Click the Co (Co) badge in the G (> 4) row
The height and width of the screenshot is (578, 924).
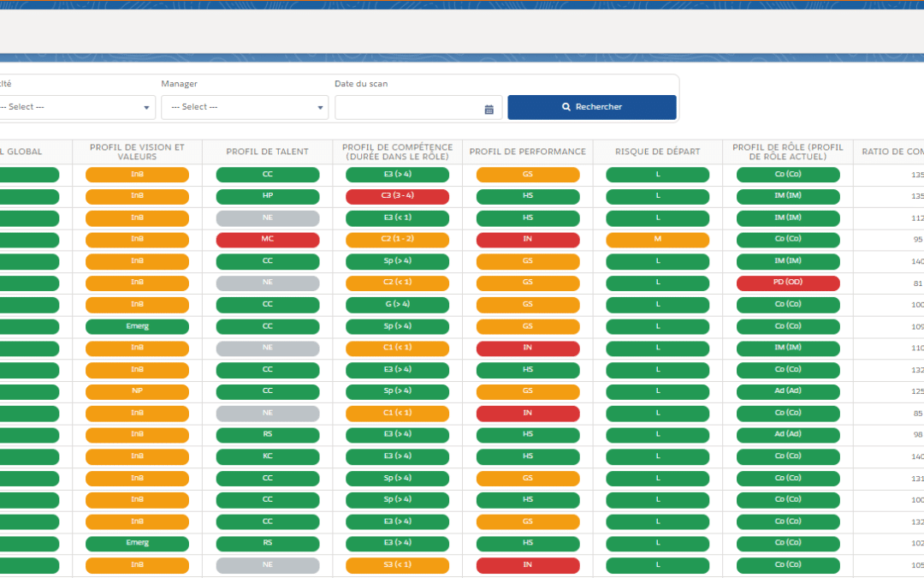(x=788, y=304)
